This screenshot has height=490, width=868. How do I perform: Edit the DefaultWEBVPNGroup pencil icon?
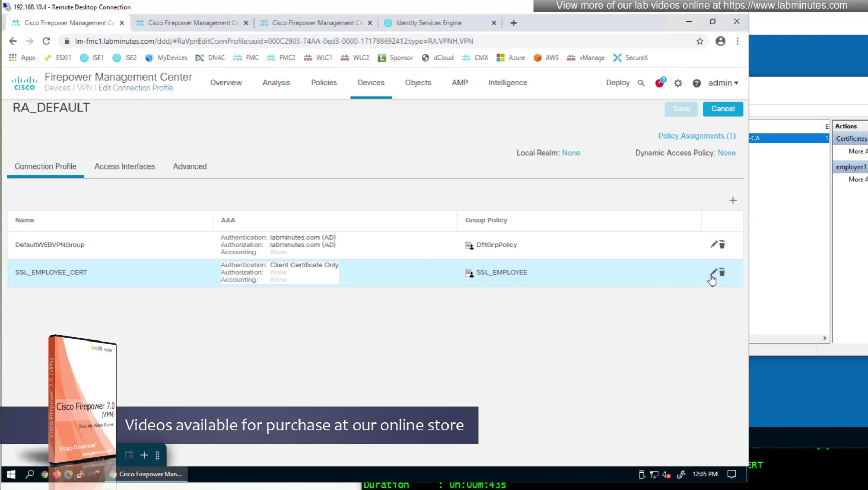pyautogui.click(x=714, y=244)
